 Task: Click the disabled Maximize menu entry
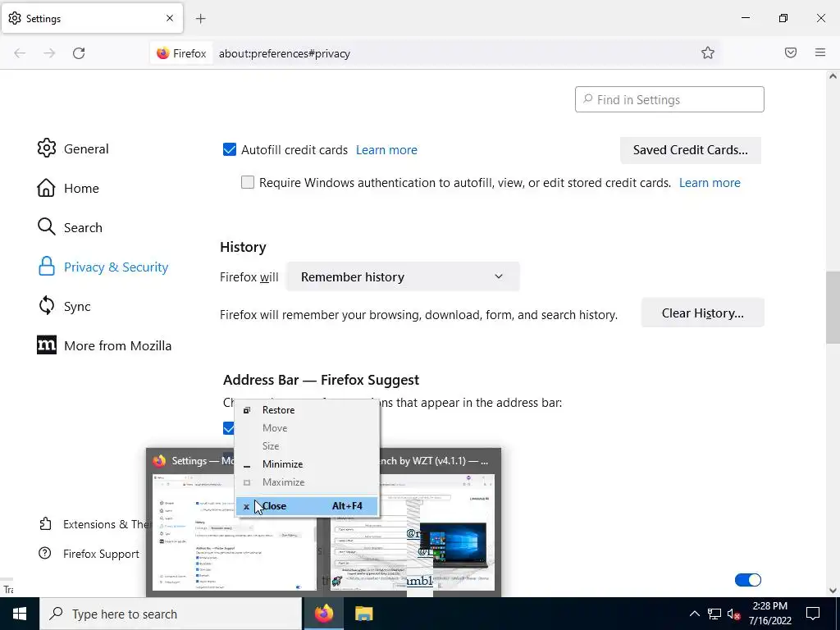pyautogui.click(x=307, y=482)
